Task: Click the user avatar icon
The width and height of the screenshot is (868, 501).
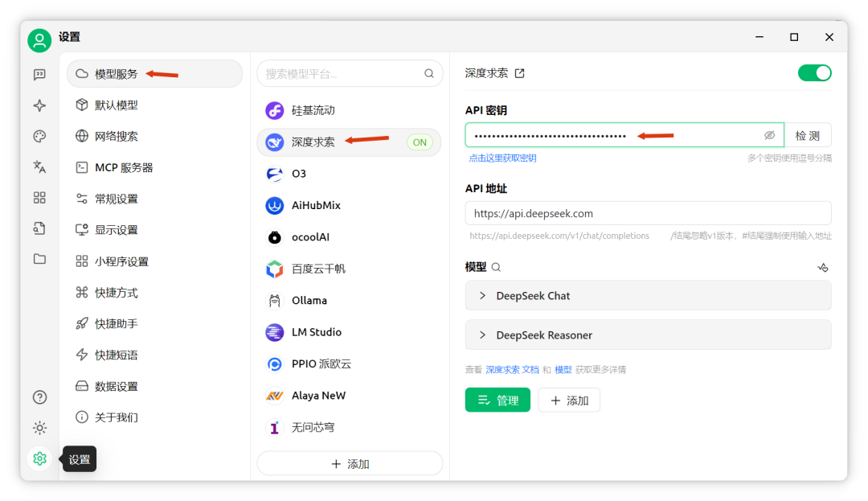Action: (x=39, y=40)
